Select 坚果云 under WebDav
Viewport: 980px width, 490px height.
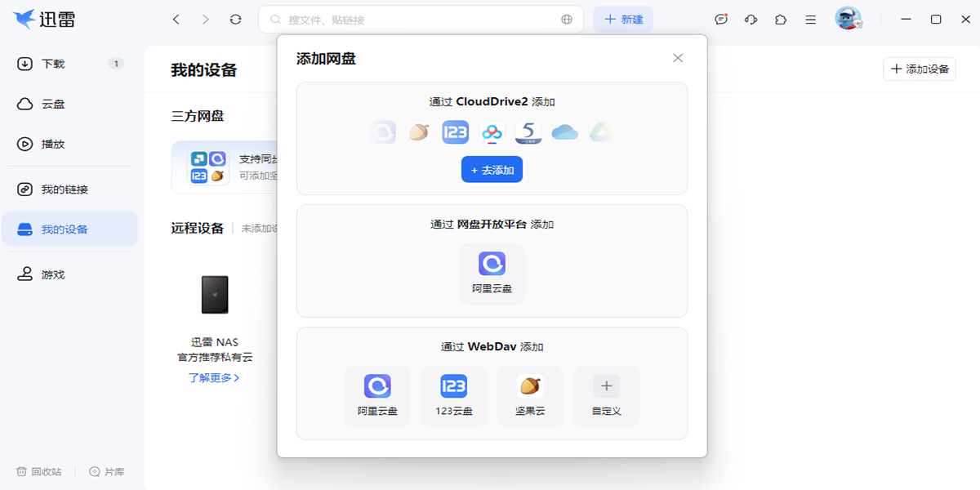(530, 396)
